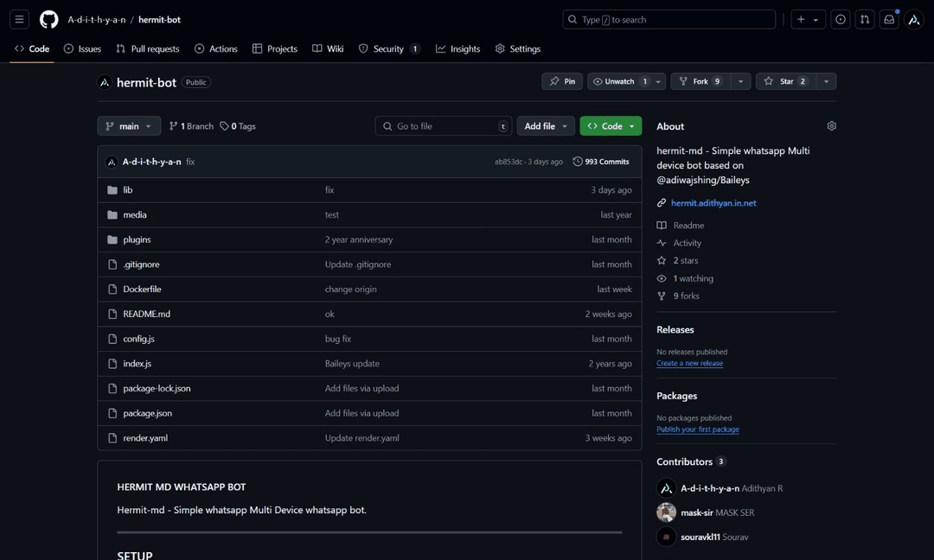Click the tag icon next to 0 Tags
The width and height of the screenshot is (934, 560).
pyautogui.click(x=224, y=126)
